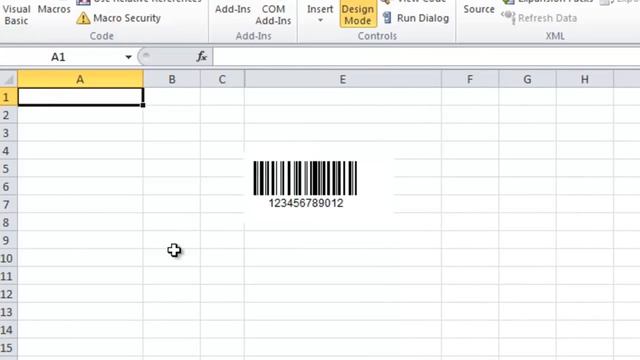The width and height of the screenshot is (640, 360).
Task: Click Run Dialog label
Action: tap(423, 18)
